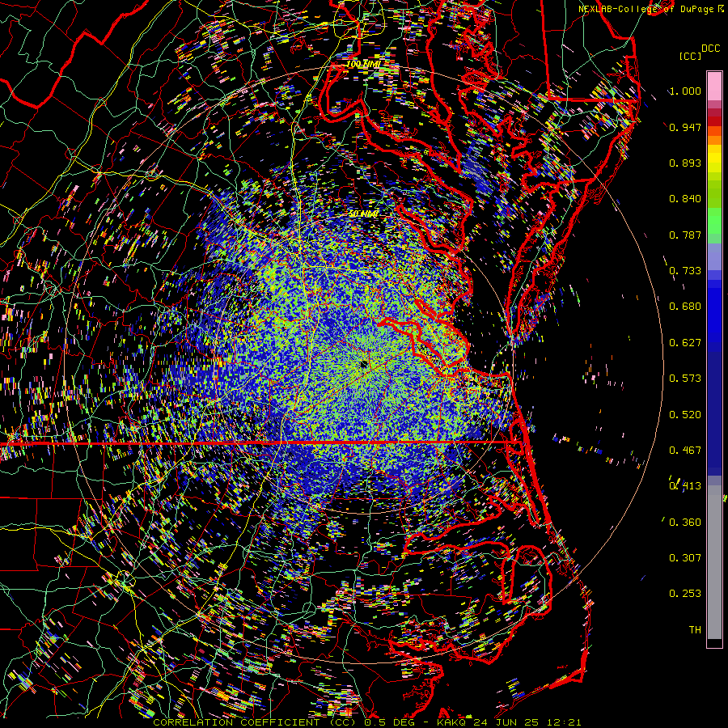Screen dimensions: 728x728
Task: Click the 50 NMI range ring label
Action: (x=363, y=214)
